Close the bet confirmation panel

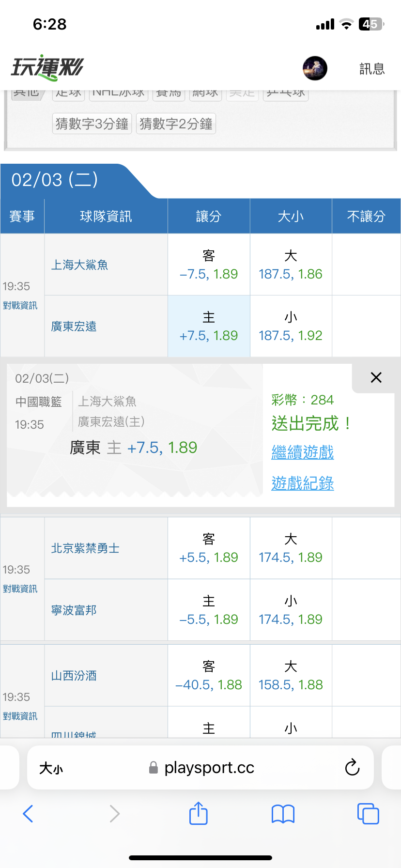376,378
